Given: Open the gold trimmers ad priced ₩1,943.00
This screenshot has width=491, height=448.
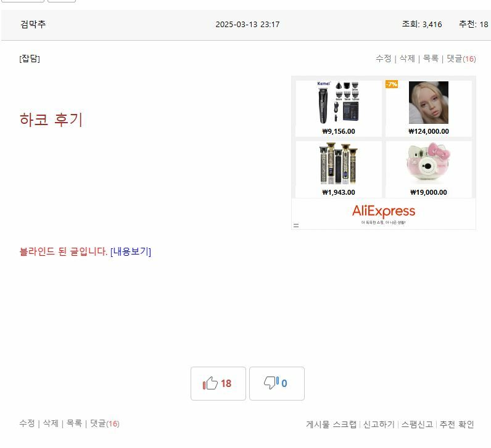Looking at the screenshot, I should click(x=339, y=169).
